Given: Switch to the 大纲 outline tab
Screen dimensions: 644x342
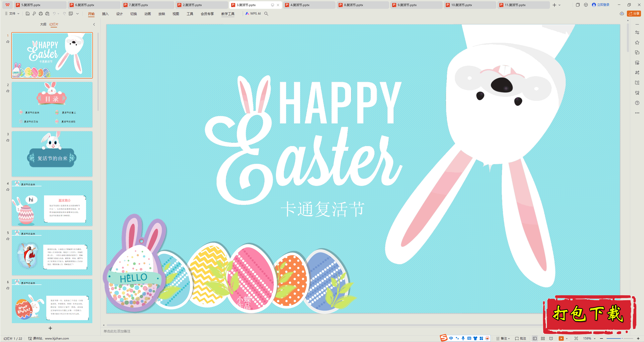Looking at the screenshot, I should (43, 24).
